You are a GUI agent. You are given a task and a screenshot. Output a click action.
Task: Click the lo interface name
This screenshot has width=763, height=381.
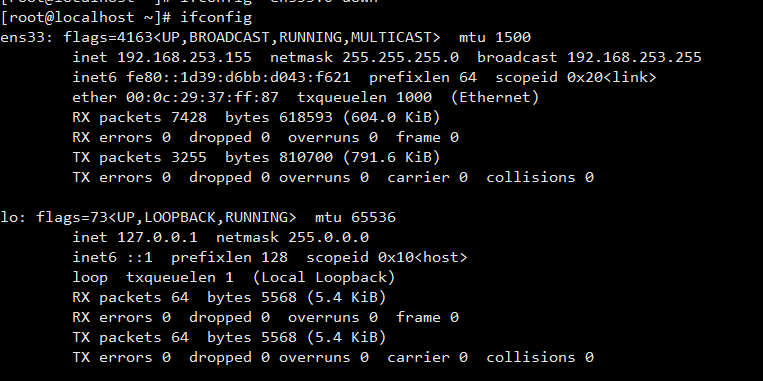[9, 217]
